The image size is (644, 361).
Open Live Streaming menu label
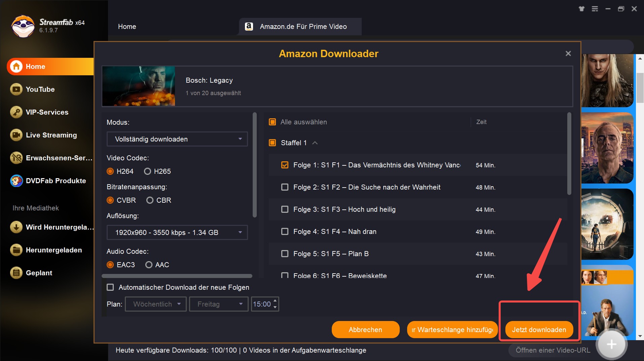51,135
